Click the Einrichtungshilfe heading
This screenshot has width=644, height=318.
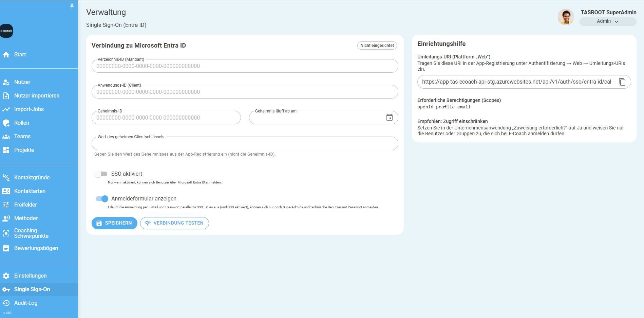click(x=441, y=44)
